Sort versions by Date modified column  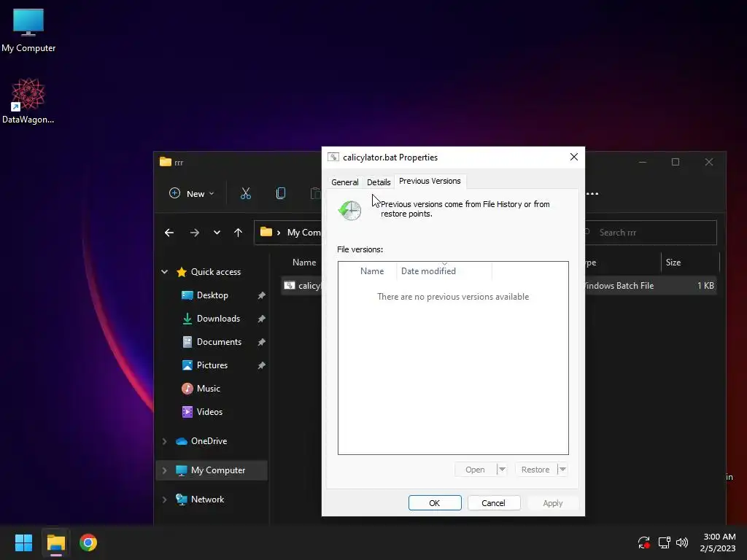(x=444, y=271)
